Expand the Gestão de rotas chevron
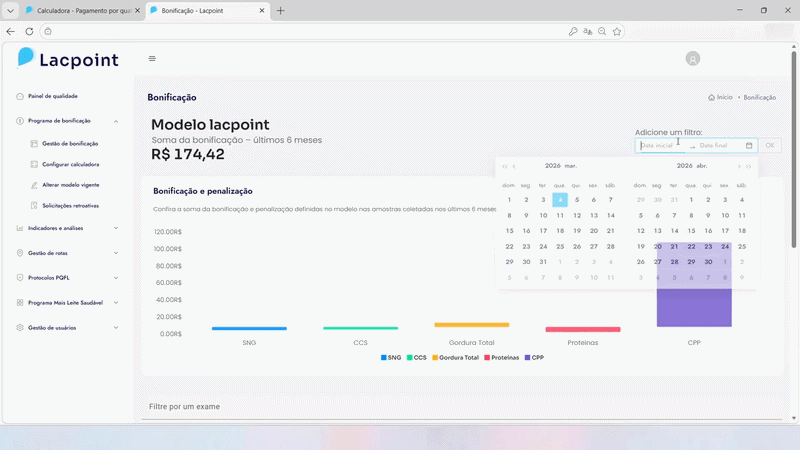The image size is (800, 450). pyautogui.click(x=116, y=253)
